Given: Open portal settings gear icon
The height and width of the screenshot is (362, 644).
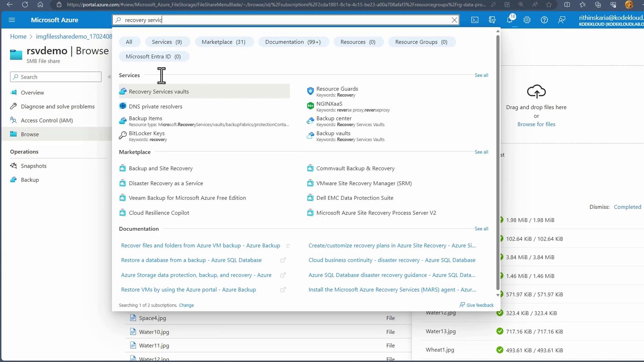Looking at the screenshot, I should tap(527, 20).
